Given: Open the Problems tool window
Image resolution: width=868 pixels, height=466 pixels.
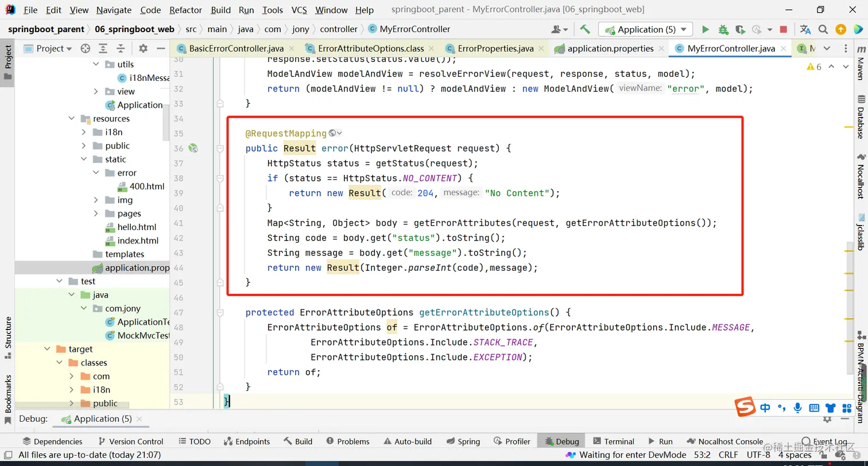Looking at the screenshot, I should (x=348, y=441).
